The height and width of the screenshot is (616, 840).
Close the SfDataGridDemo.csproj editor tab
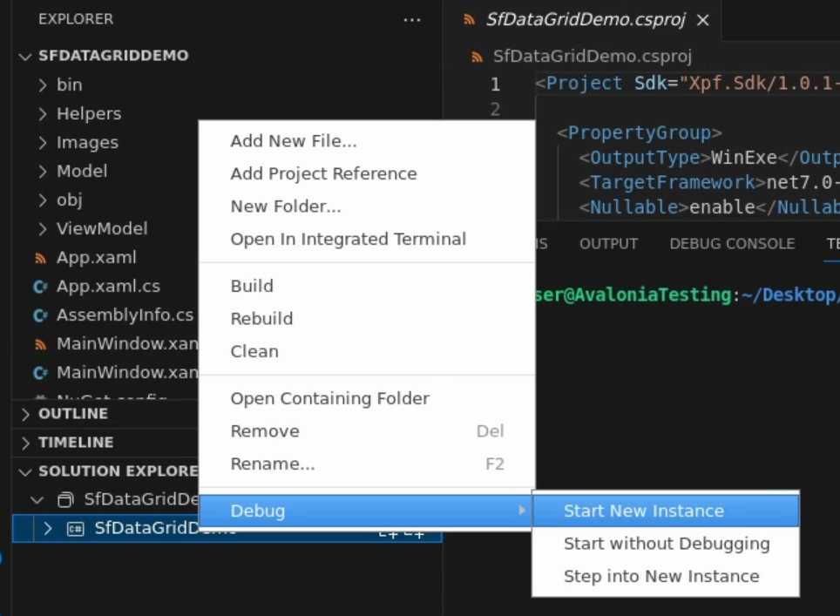coord(703,19)
